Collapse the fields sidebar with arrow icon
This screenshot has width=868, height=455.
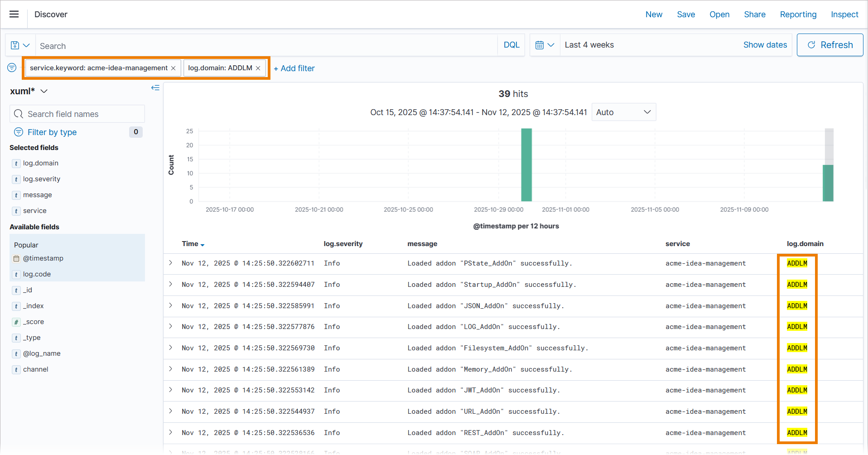click(x=155, y=88)
